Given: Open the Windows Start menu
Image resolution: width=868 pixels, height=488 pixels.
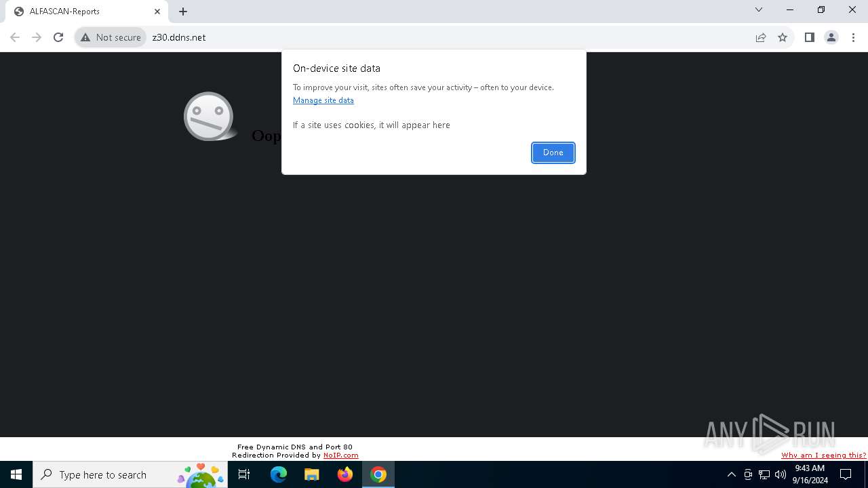Looking at the screenshot, I should (16, 474).
